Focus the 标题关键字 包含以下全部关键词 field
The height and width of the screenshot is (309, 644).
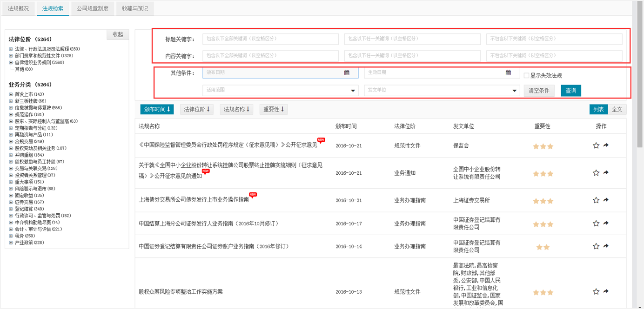[x=270, y=39]
